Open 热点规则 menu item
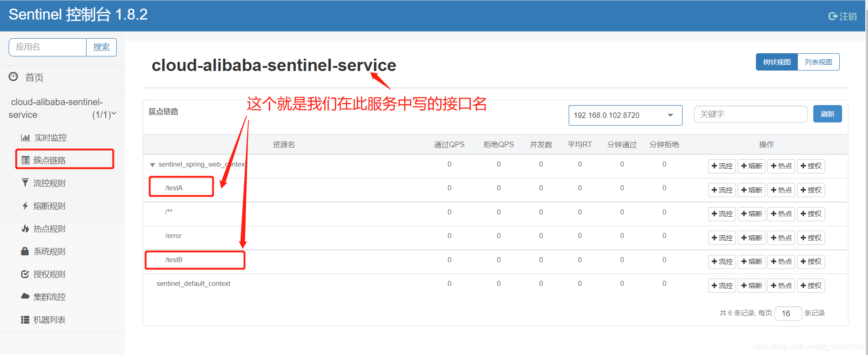 click(x=49, y=228)
